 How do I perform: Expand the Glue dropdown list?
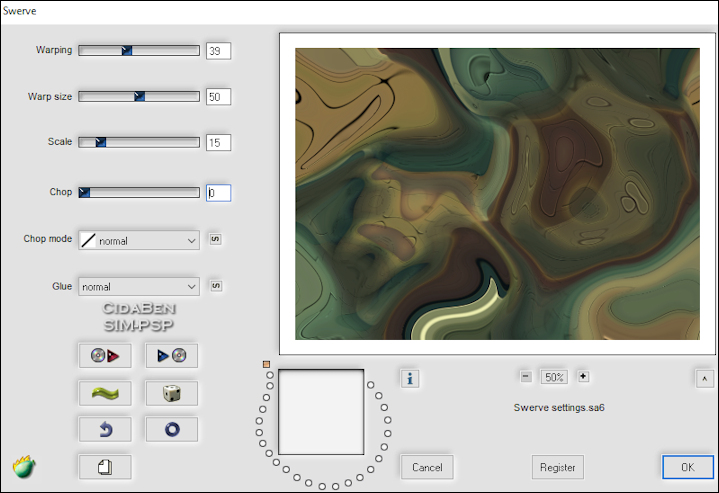coord(139,287)
